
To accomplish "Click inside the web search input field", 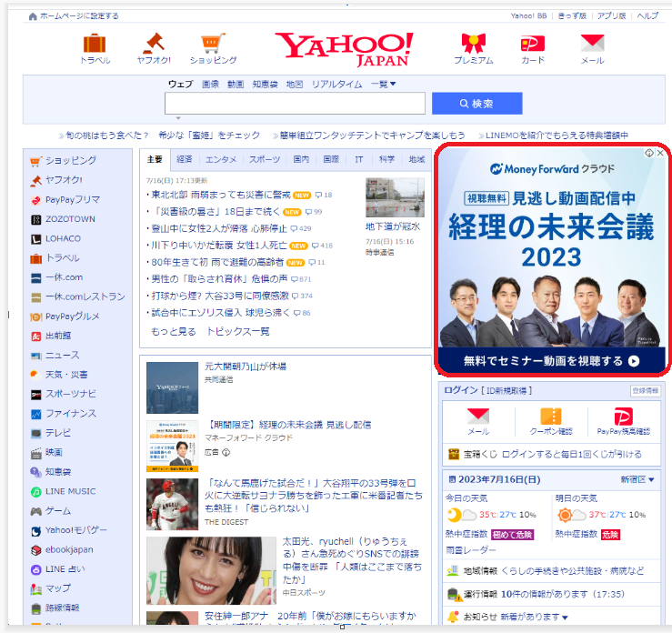I will (295, 104).
